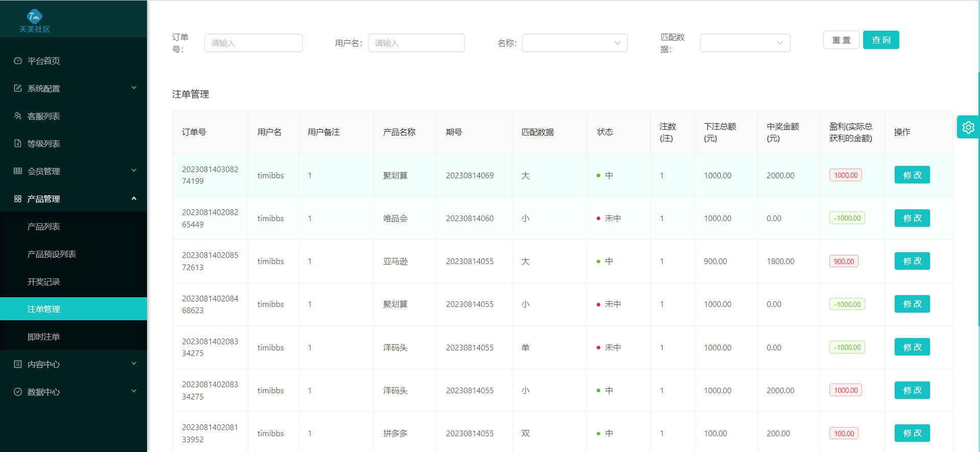Click 修改 for 洋码头 单 order row

pos(912,347)
